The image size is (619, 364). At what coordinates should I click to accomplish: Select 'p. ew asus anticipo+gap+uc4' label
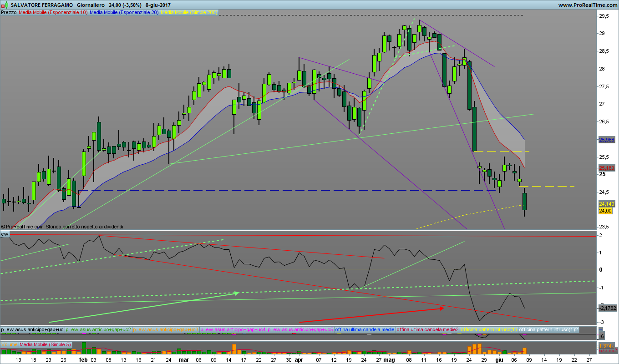233,329
